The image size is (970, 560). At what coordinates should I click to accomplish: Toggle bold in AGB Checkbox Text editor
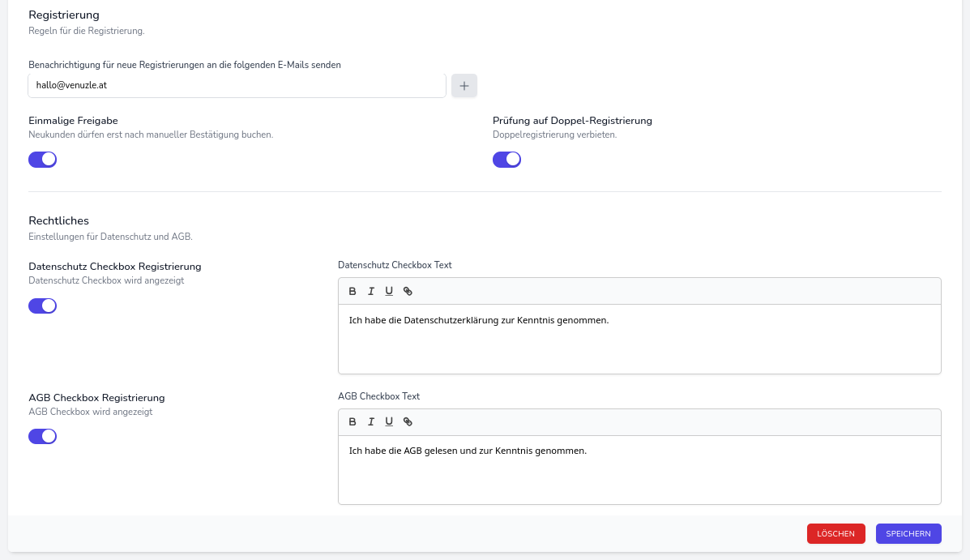(x=353, y=422)
